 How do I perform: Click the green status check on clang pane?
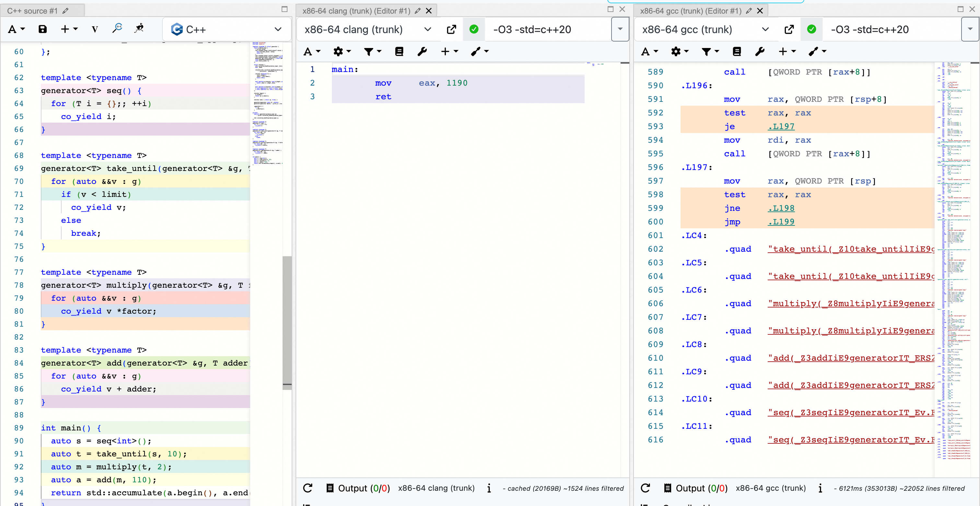474,29
